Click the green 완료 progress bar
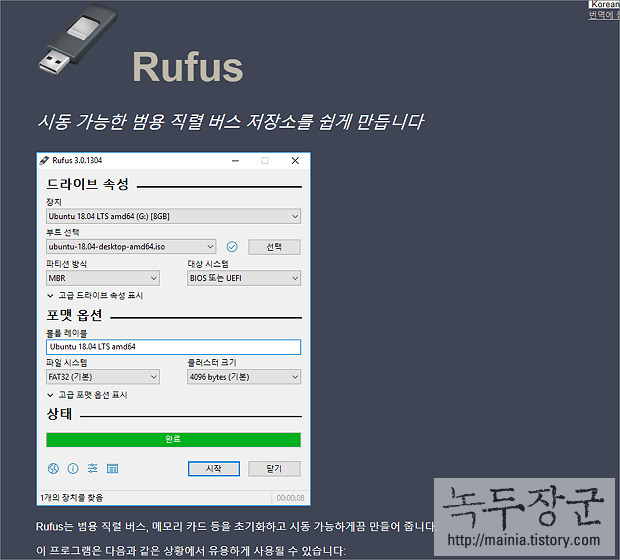Viewport: 620px width, 560px height. point(173,439)
